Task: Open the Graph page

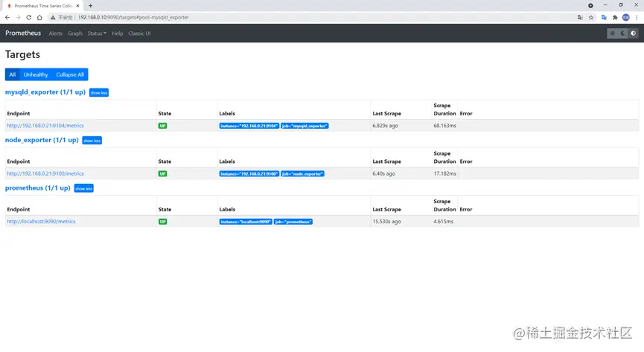Action: tap(74, 33)
